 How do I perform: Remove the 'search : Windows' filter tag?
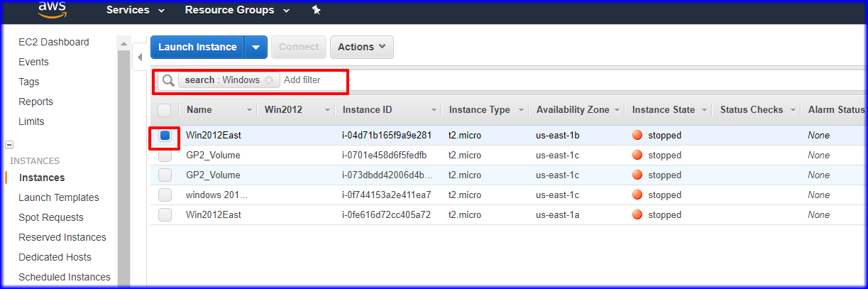coord(269,80)
